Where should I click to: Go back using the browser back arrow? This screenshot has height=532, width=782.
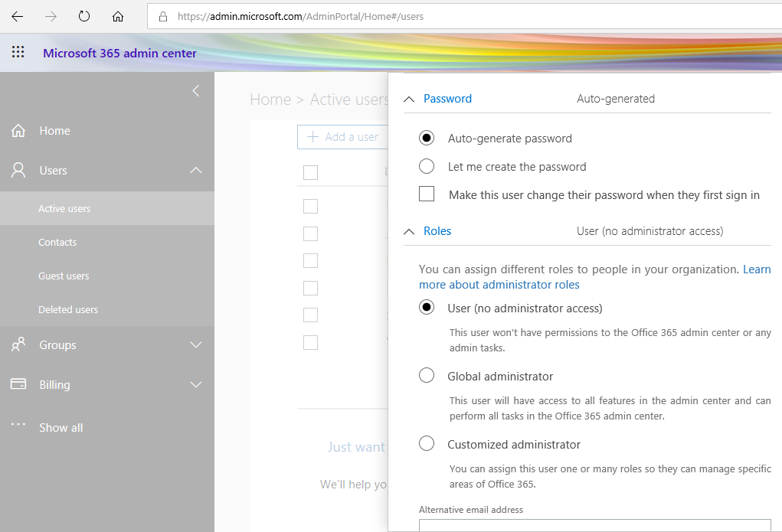[17, 15]
